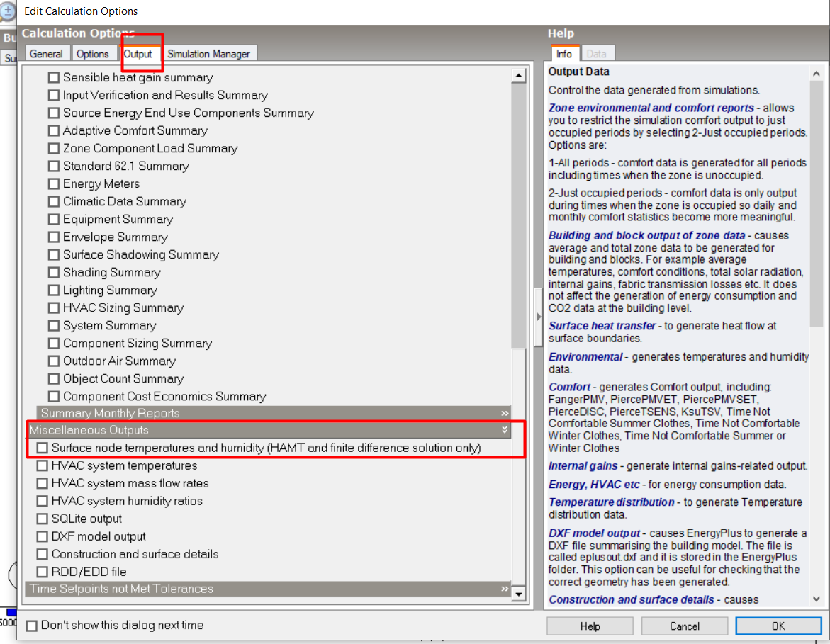Open the Temperature distribution help link
This screenshot has width=830, height=644.
(x=612, y=502)
